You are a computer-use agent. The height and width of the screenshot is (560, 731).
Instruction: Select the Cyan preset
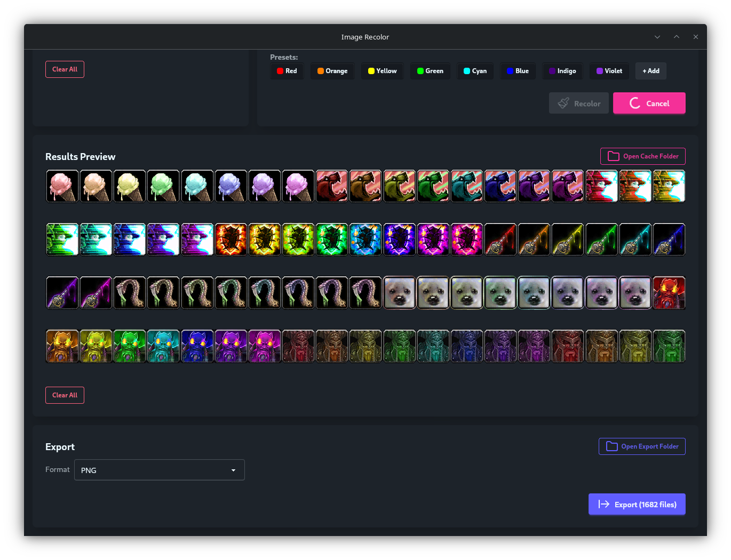click(x=475, y=71)
